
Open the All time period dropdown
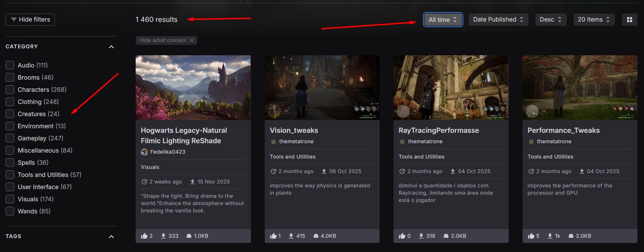pos(443,20)
